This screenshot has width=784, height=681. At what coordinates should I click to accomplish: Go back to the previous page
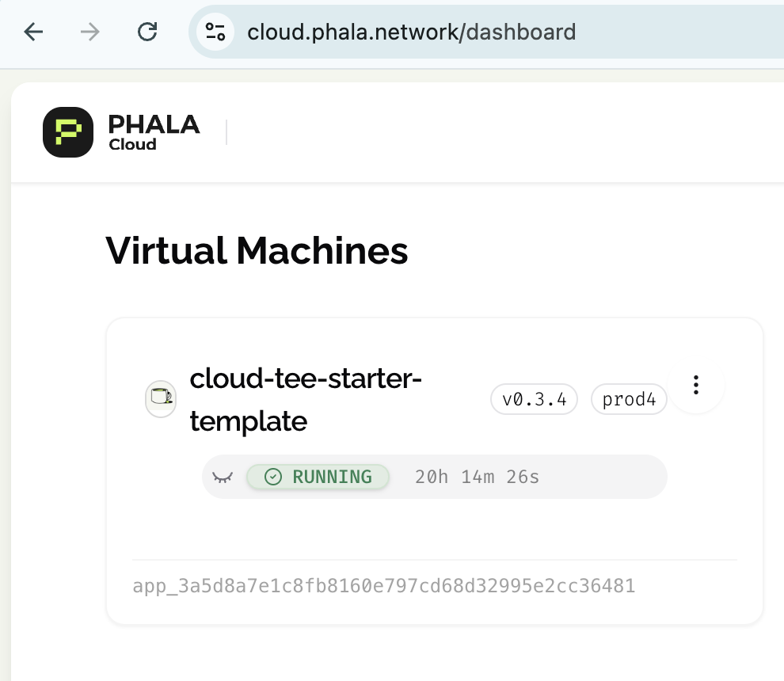coord(32,32)
